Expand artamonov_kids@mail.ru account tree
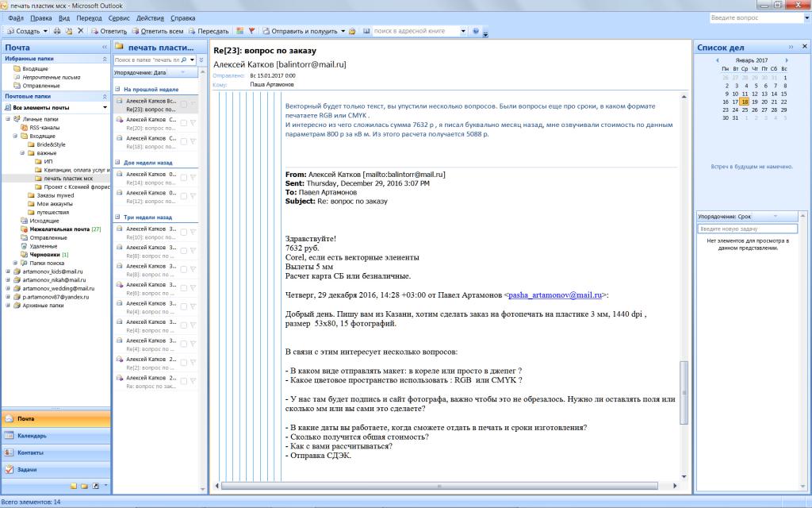 pos(8,271)
